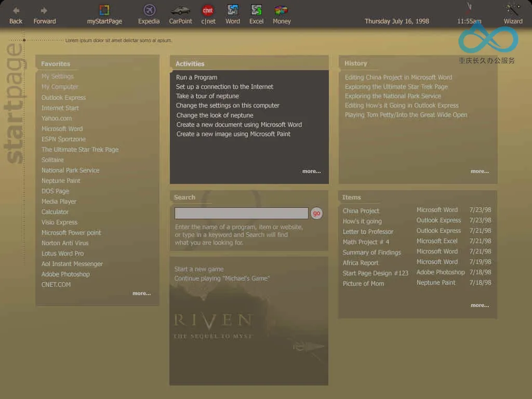Select Create a new image using Microsoft Paint

[x=233, y=134]
